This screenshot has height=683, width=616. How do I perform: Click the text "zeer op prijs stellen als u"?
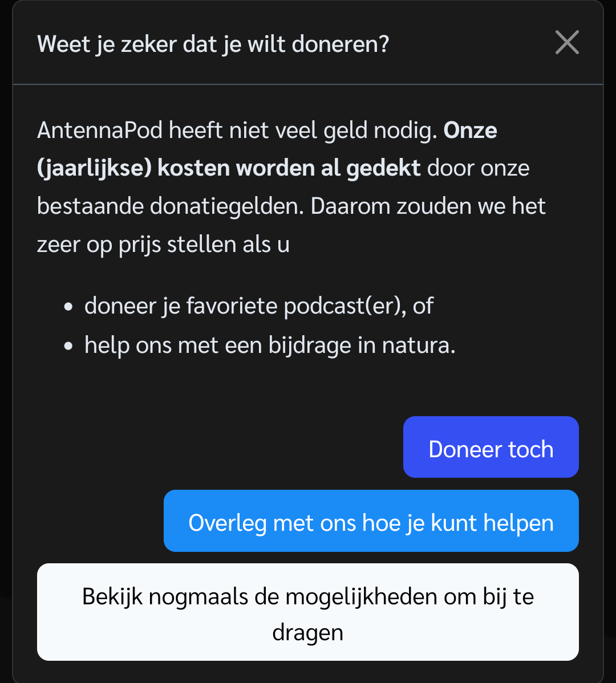click(x=163, y=244)
